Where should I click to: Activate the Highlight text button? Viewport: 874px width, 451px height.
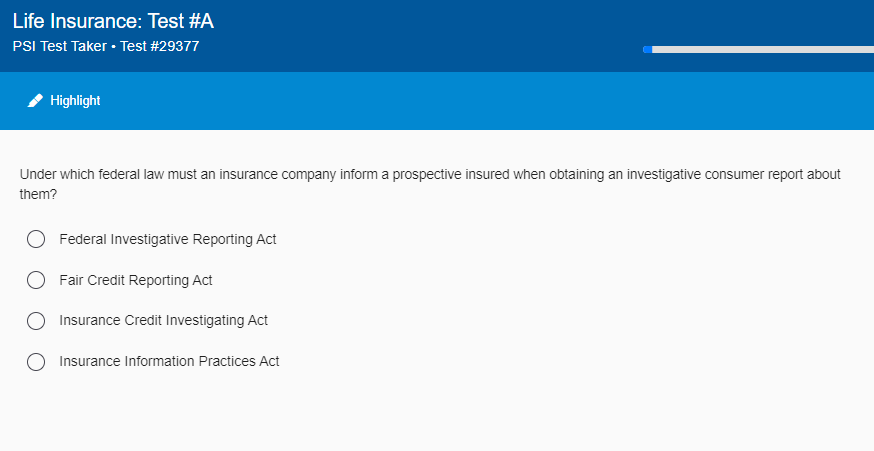click(x=75, y=101)
